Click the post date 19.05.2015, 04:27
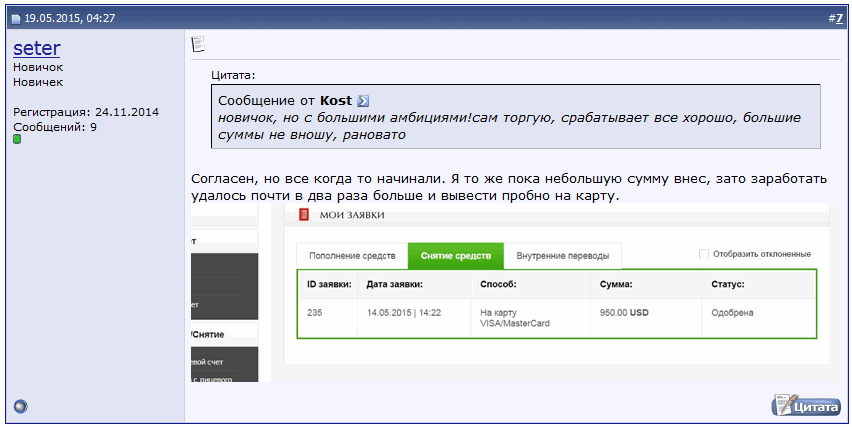The image size is (852, 427). [70, 18]
